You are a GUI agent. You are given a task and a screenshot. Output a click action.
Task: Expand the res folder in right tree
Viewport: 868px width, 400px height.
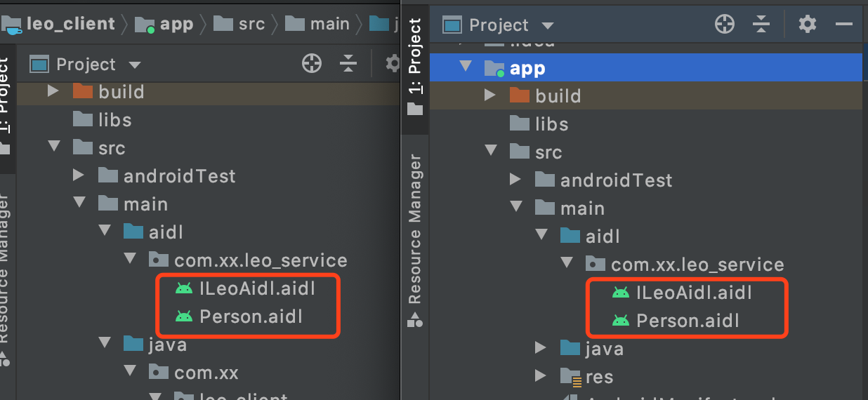point(540,375)
